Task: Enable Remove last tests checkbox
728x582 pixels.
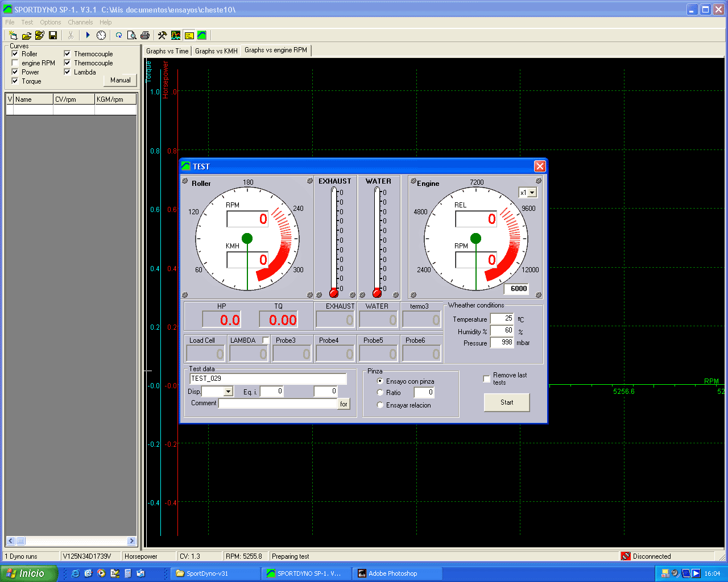Action: (x=487, y=379)
